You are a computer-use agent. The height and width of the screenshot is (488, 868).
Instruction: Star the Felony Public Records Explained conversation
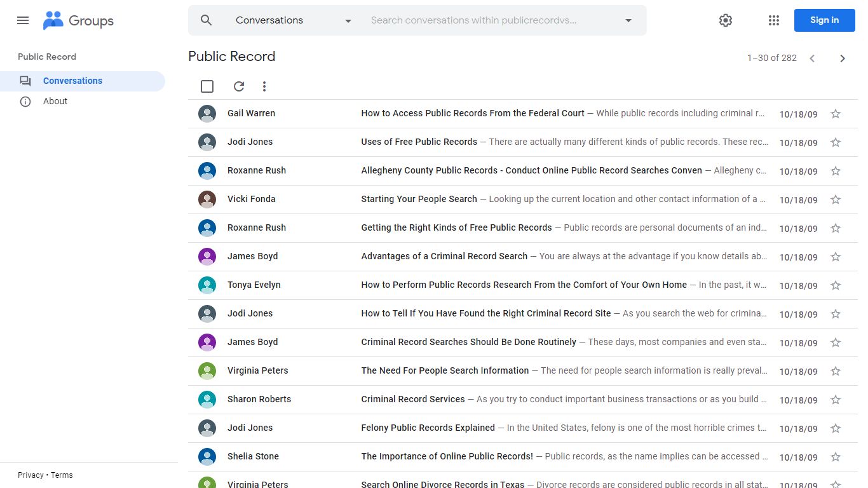(836, 428)
